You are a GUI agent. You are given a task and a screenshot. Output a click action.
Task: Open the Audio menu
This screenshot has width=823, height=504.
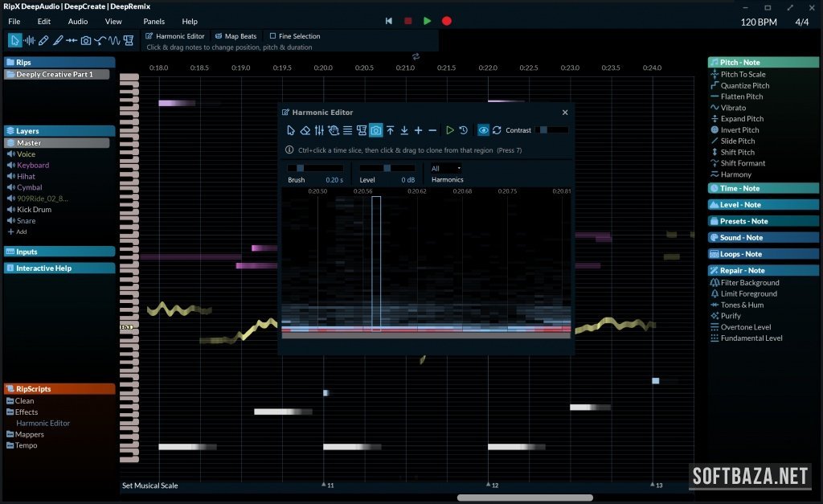tap(78, 22)
